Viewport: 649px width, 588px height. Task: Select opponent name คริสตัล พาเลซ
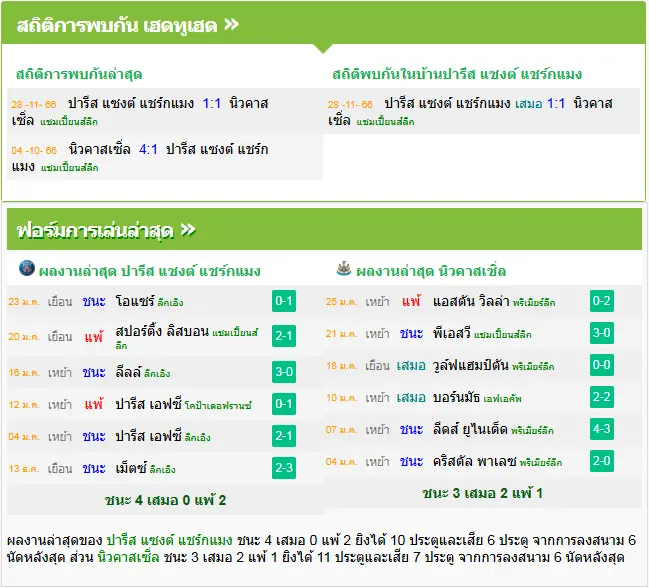(x=475, y=461)
